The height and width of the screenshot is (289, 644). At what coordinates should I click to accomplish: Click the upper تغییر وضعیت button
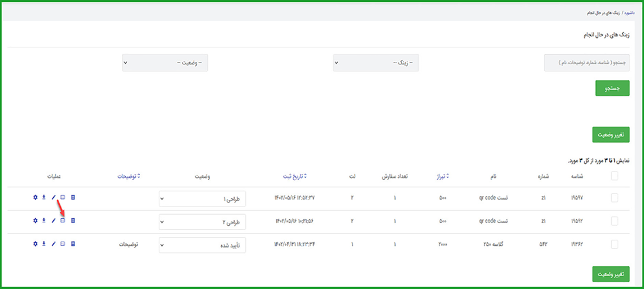tap(611, 135)
